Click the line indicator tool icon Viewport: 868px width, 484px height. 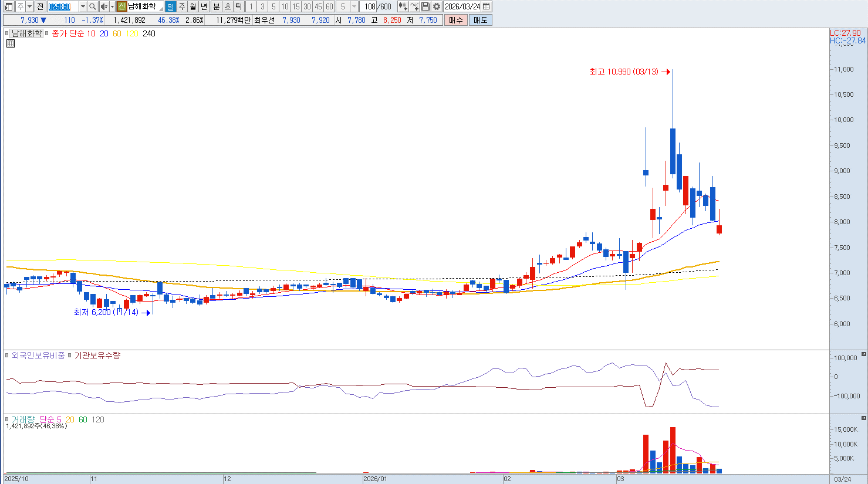pos(414,6)
